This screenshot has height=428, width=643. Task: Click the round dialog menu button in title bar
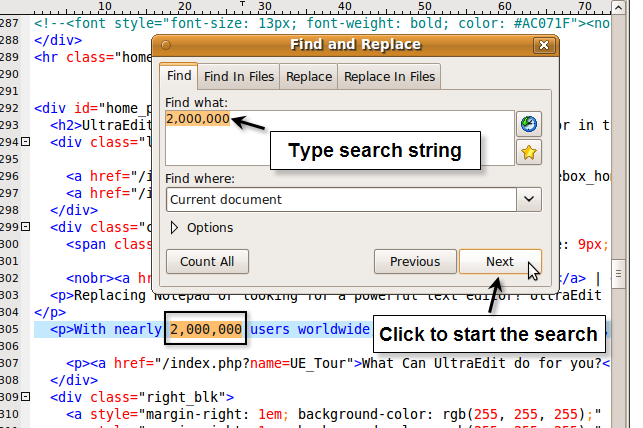click(166, 45)
